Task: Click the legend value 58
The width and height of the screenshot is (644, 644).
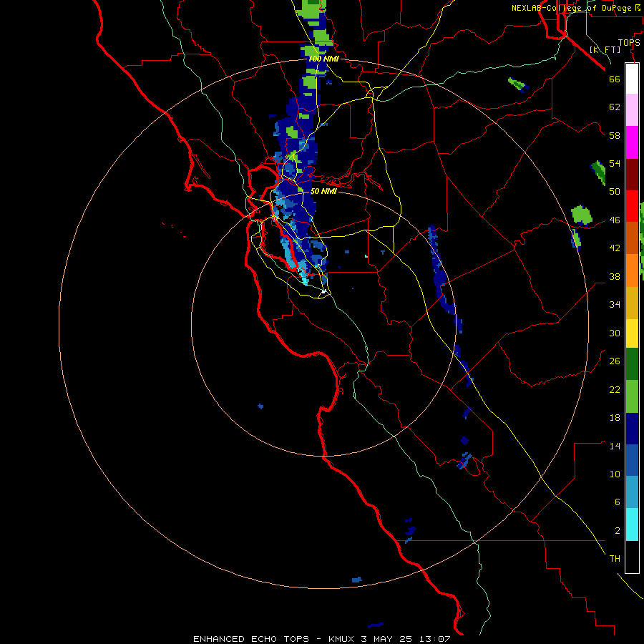Action: 615,135
